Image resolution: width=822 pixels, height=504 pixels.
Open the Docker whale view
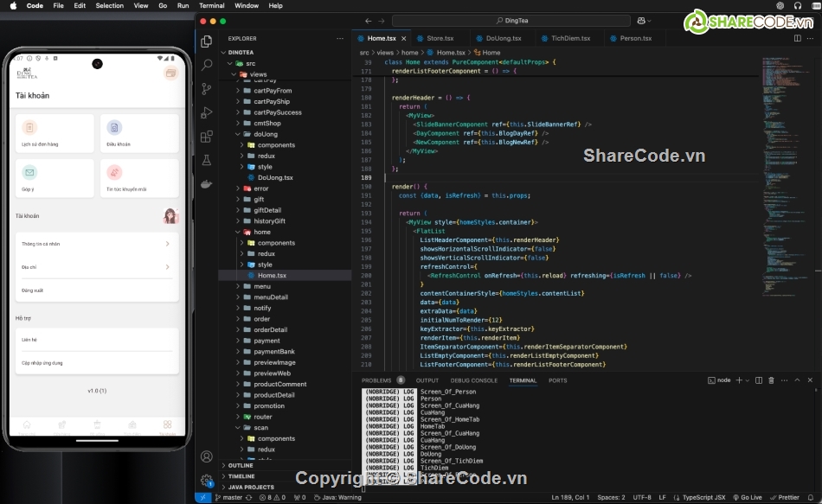(x=207, y=184)
